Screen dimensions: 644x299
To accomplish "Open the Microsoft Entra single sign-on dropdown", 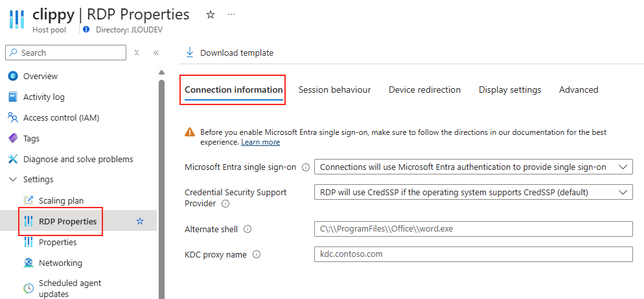I will [473, 167].
